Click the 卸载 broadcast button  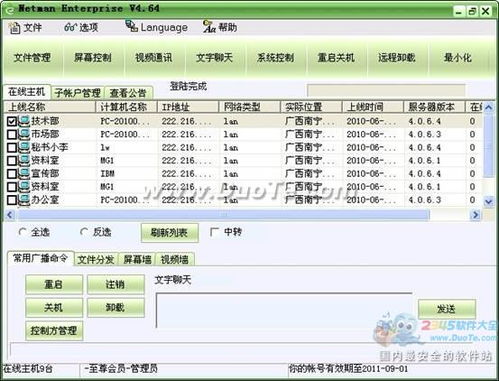[x=115, y=307]
